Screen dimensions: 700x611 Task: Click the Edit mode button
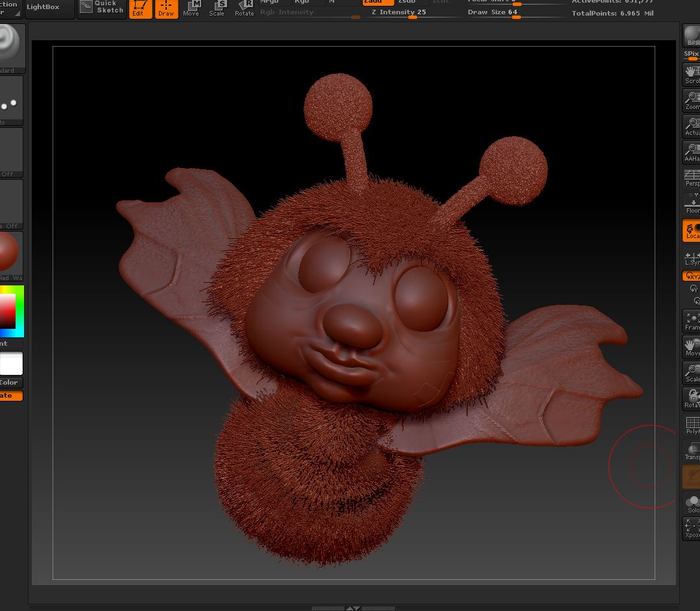click(x=140, y=9)
